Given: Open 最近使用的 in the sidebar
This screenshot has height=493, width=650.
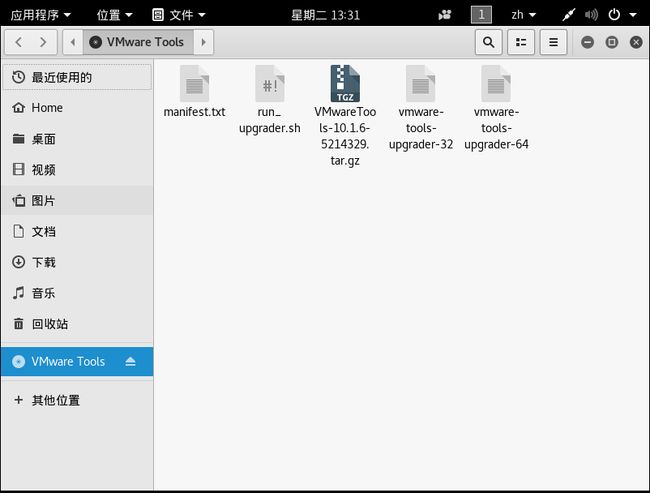Looking at the screenshot, I should [x=77, y=77].
